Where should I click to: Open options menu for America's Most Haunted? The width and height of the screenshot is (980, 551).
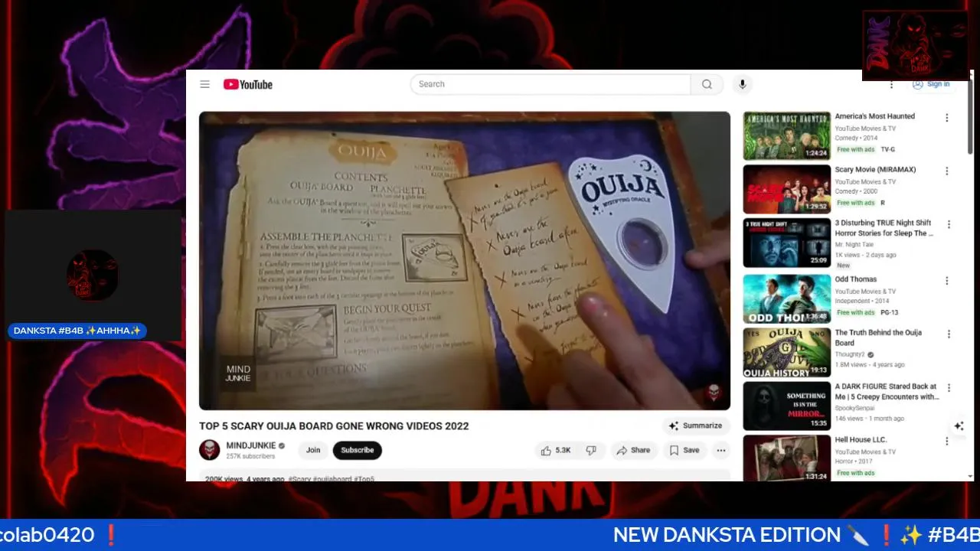click(x=947, y=118)
